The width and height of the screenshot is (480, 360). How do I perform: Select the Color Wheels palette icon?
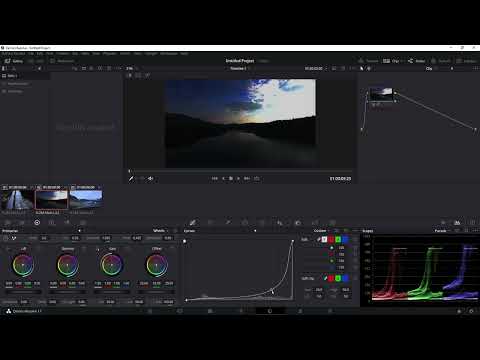pyautogui.click(x=37, y=223)
